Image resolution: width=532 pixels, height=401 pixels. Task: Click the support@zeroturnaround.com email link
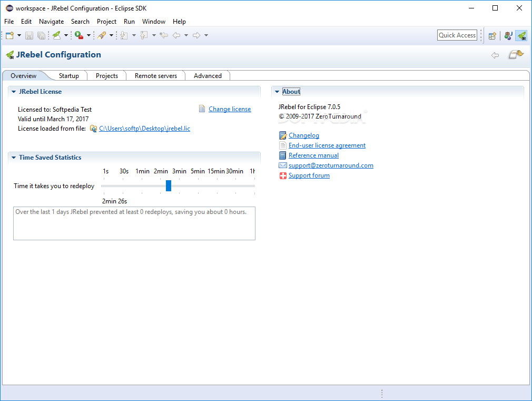pos(331,165)
